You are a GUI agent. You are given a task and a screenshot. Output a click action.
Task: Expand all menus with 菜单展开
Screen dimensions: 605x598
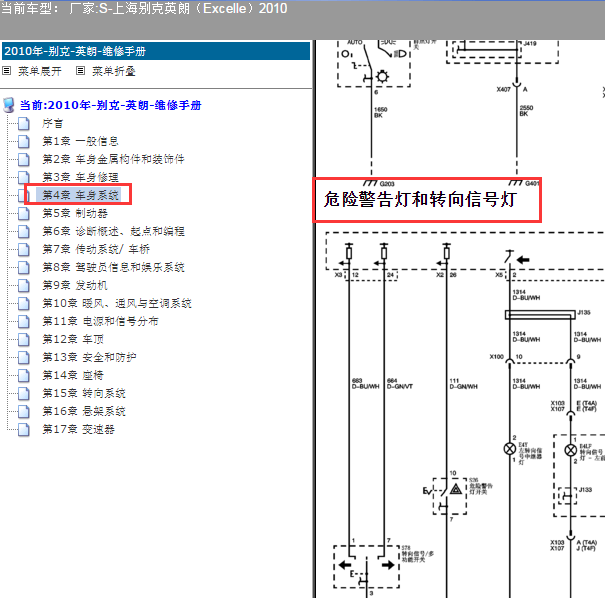(40, 71)
